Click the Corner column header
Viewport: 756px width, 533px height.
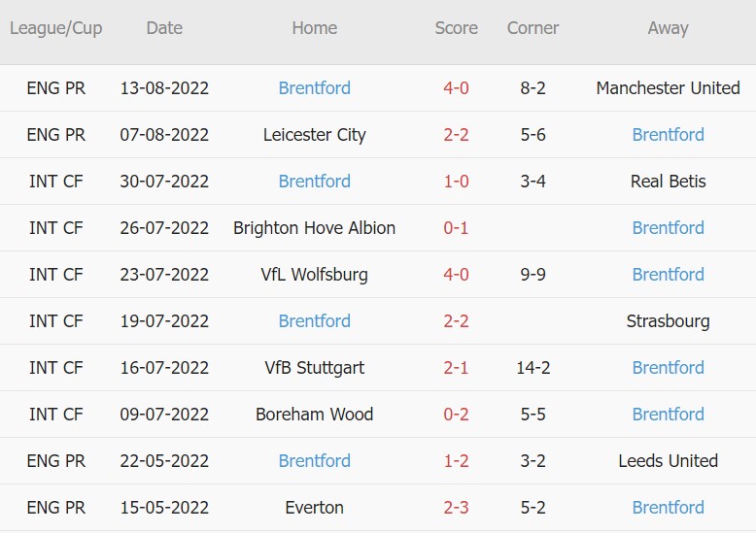533,28
